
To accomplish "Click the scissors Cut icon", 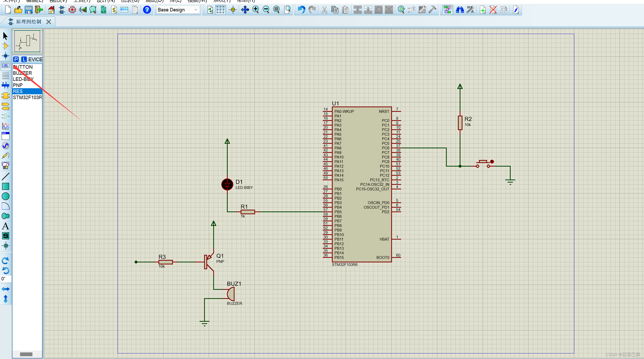I will (x=324, y=10).
